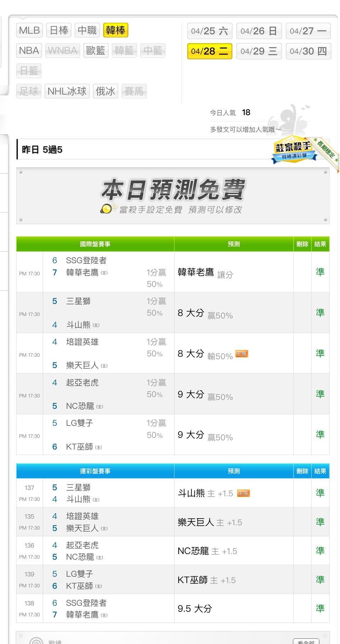Choose date 04/27 一

308,31
